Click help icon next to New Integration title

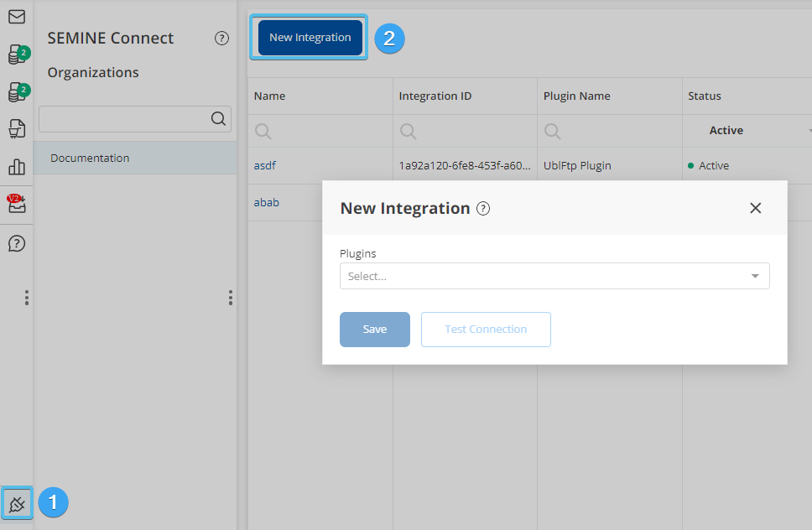pyautogui.click(x=483, y=209)
